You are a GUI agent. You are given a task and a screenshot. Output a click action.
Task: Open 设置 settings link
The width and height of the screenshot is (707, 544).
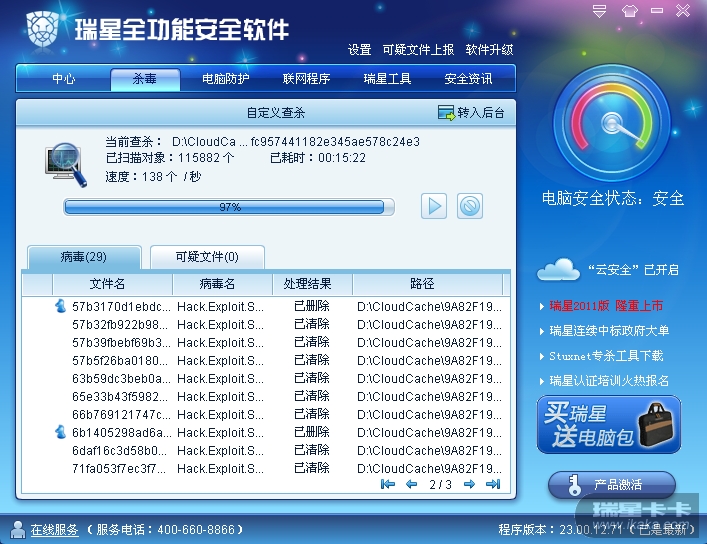point(359,50)
